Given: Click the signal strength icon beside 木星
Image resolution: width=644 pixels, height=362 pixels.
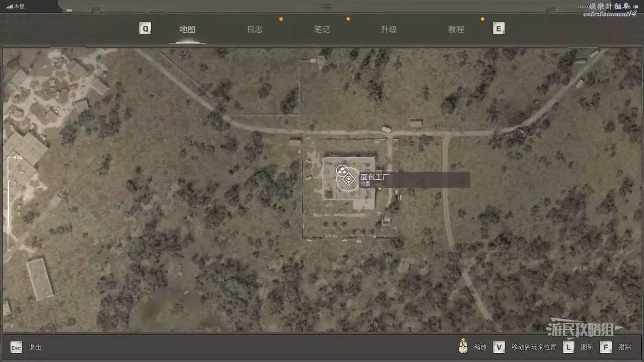Looking at the screenshot, I should pos(10,6).
